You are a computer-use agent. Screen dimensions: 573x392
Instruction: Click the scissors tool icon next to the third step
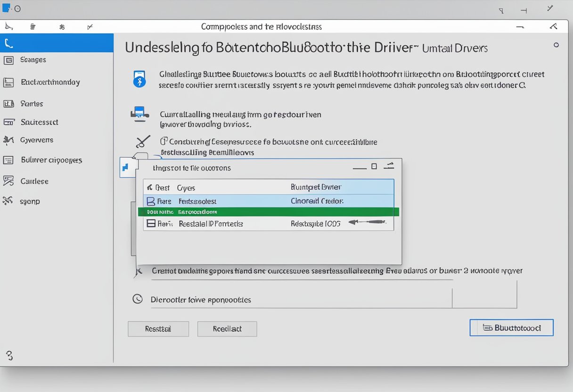click(x=142, y=141)
